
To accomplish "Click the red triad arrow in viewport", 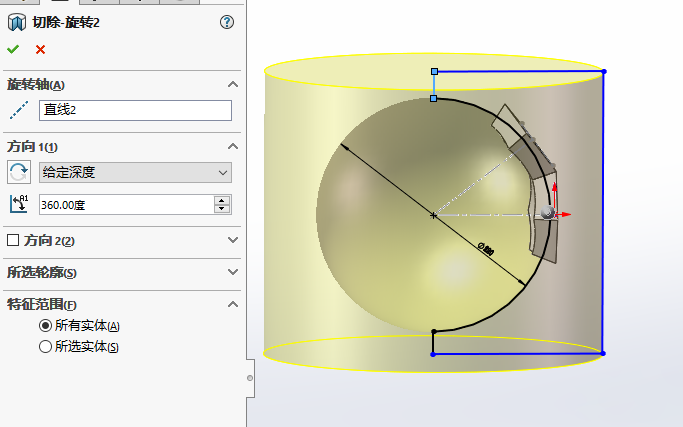I will coord(562,214).
